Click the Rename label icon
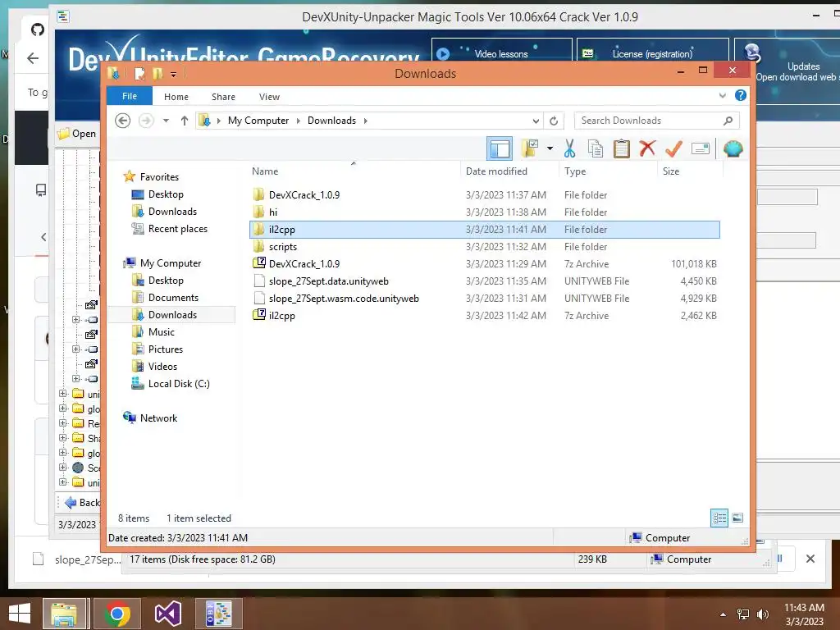This screenshot has height=630, width=840. (701, 148)
